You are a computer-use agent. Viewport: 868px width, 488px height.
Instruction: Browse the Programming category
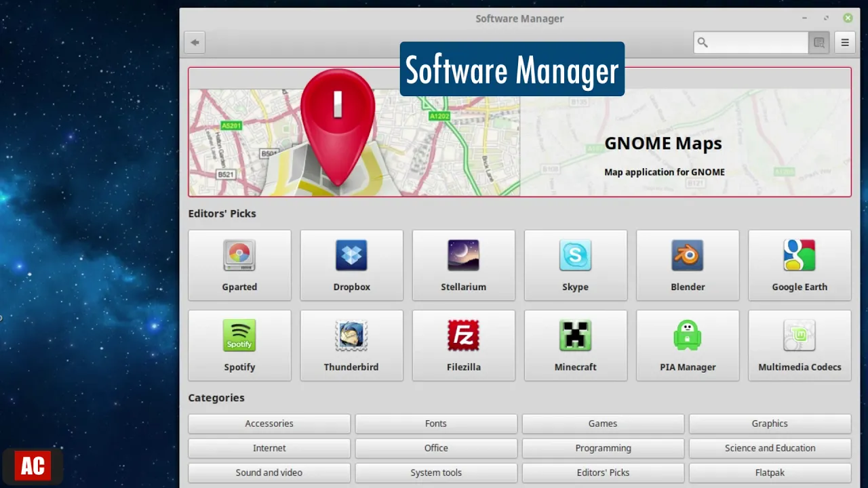(x=603, y=448)
